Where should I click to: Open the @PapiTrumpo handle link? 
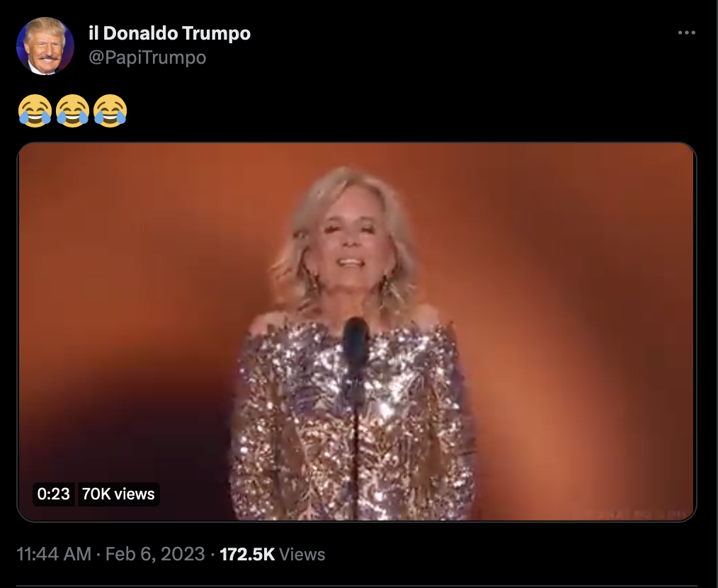coord(147,58)
